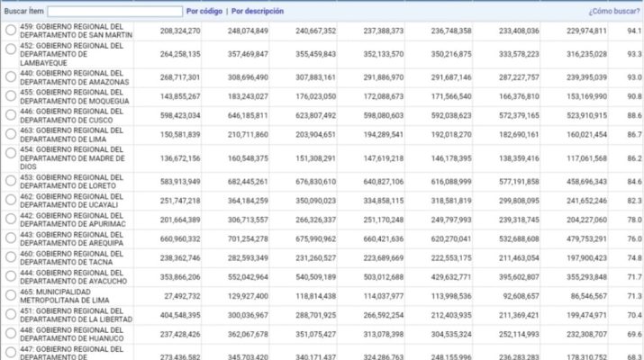
Task: Click value 229,974,811 in San Martin row
Action: 587,31
